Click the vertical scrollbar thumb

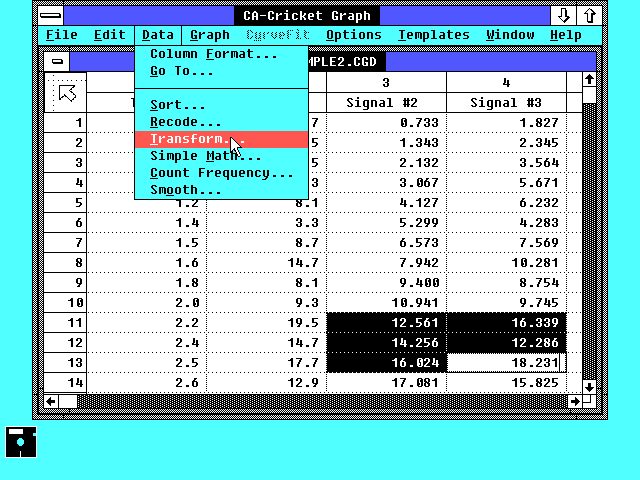pos(589,95)
